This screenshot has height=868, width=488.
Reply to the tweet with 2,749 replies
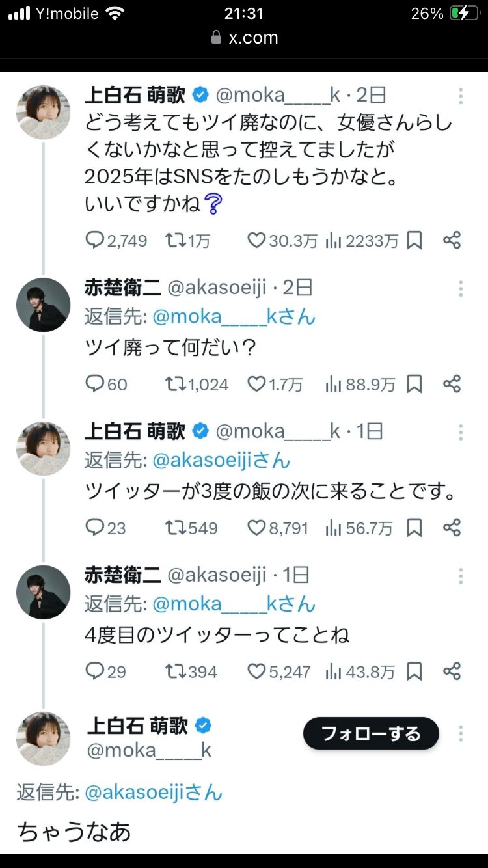(x=95, y=241)
